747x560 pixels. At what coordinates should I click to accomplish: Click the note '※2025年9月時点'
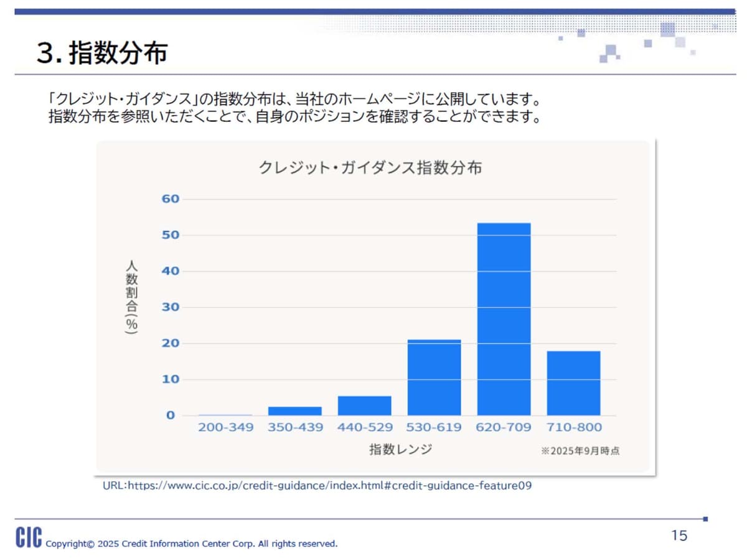click(580, 451)
